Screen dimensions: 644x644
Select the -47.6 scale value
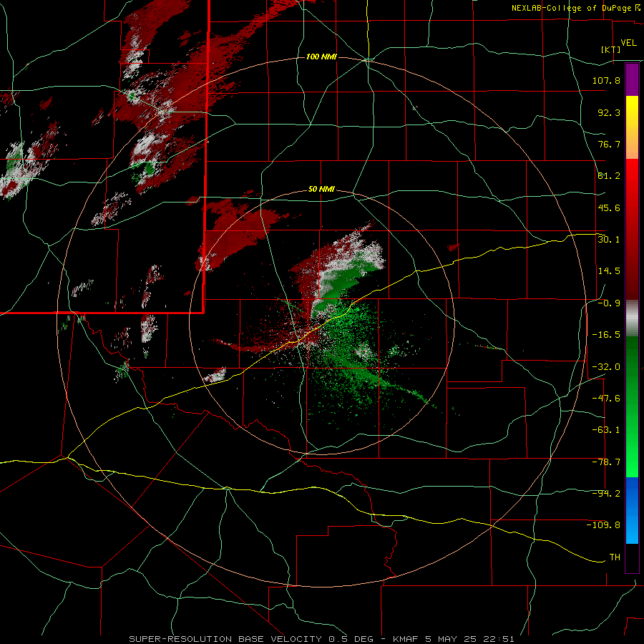tap(606, 399)
